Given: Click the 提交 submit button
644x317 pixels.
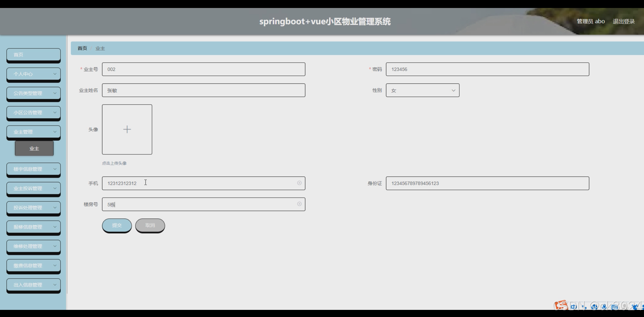Looking at the screenshot, I should tap(117, 225).
